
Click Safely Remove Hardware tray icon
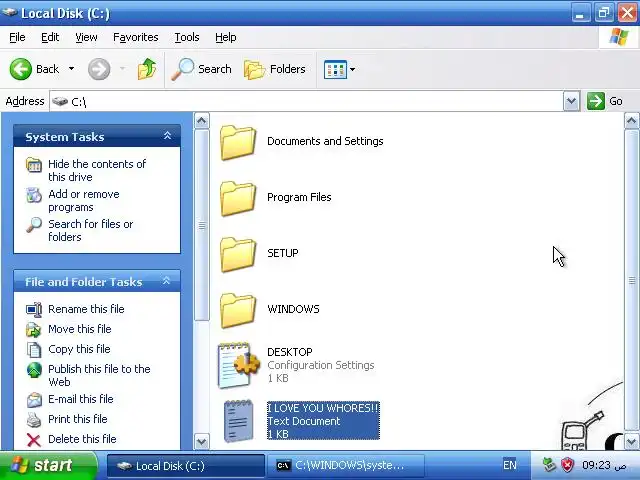549,465
